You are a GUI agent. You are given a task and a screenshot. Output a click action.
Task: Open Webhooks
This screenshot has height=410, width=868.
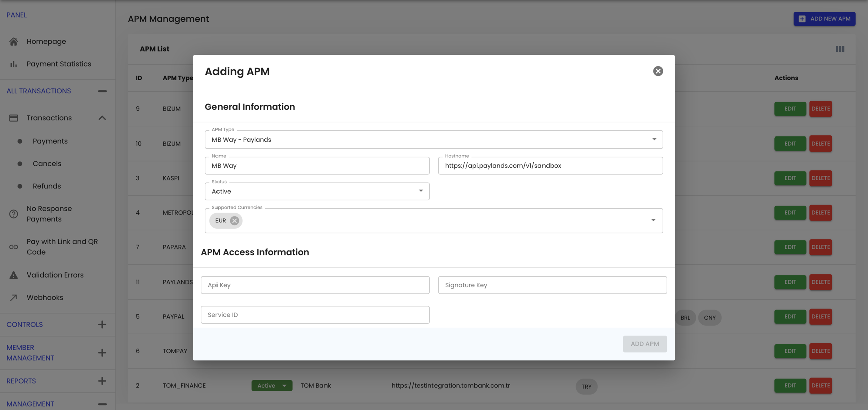[45, 298]
